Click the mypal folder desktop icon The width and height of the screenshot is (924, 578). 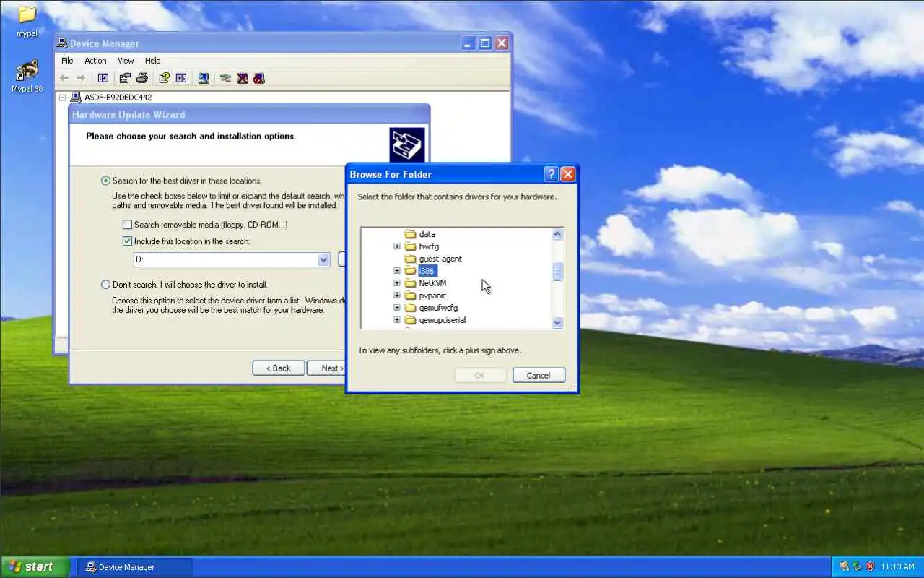coord(27,14)
